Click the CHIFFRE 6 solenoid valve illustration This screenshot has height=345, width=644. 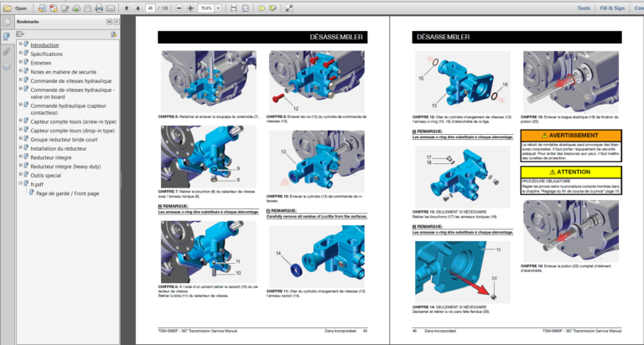pyautogui.click(x=208, y=81)
